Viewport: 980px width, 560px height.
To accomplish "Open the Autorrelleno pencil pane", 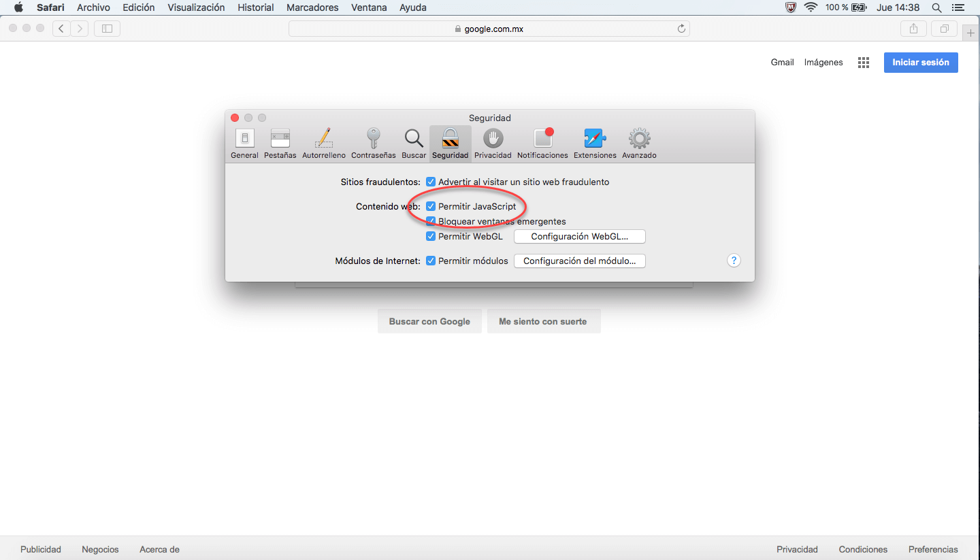I will [x=324, y=144].
